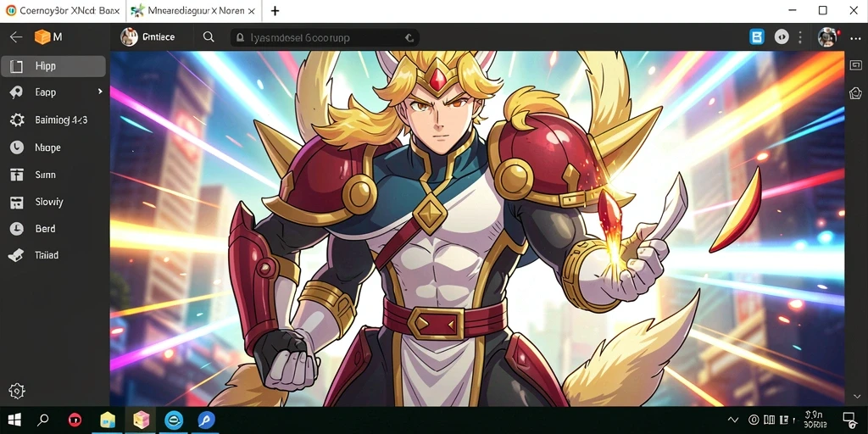Open the Windows Start menu
Screen dimensions: 868x434
(x=15, y=420)
